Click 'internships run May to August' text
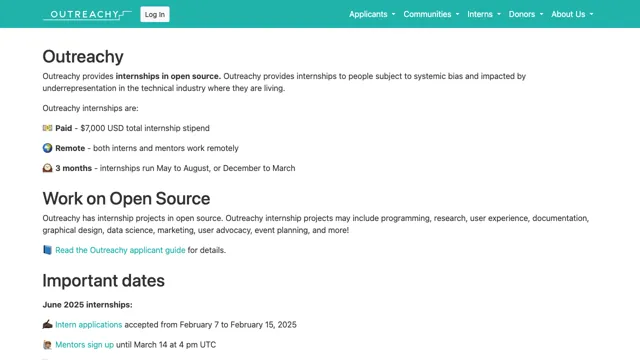The image size is (640, 360). tap(154, 168)
